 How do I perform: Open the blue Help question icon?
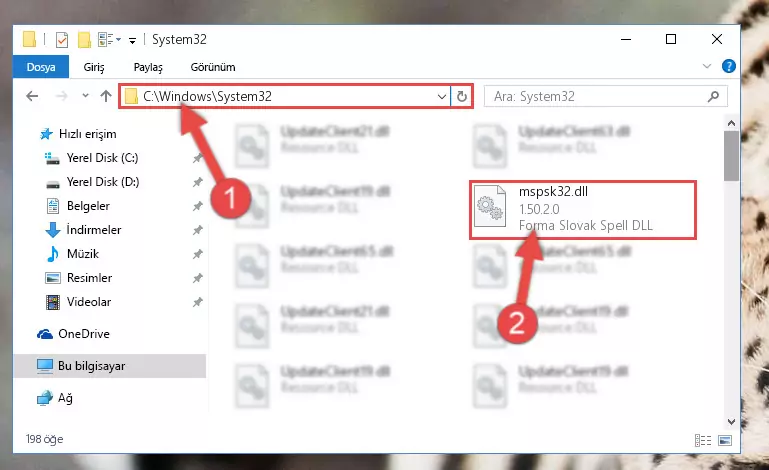click(728, 66)
